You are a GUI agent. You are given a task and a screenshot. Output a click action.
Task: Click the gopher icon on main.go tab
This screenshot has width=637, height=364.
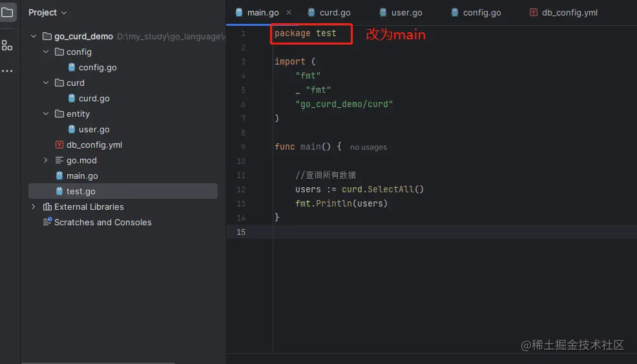tap(239, 12)
